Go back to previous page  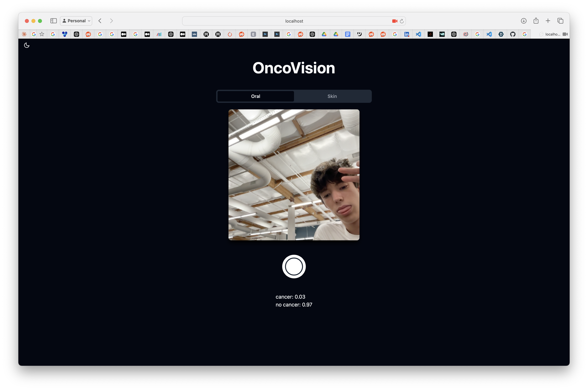pyautogui.click(x=100, y=21)
